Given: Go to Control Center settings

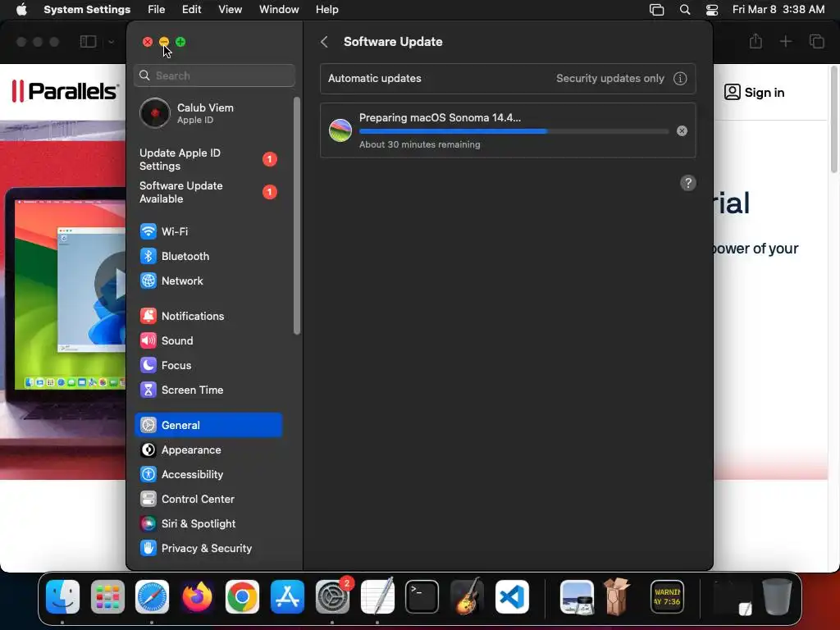Looking at the screenshot, I should pos(208,500).
